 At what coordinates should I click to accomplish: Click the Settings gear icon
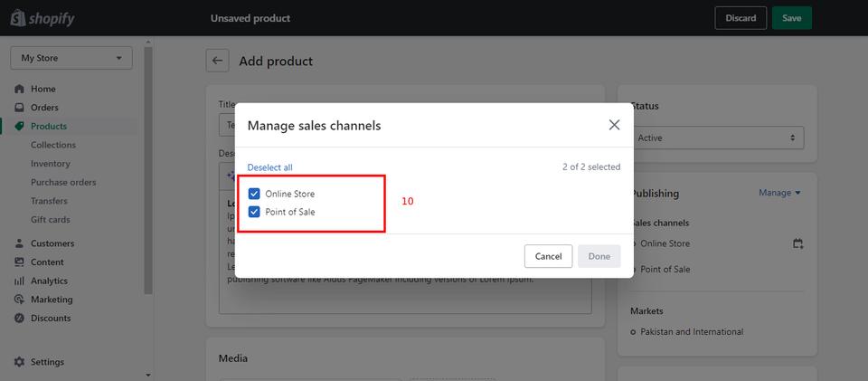19,362
